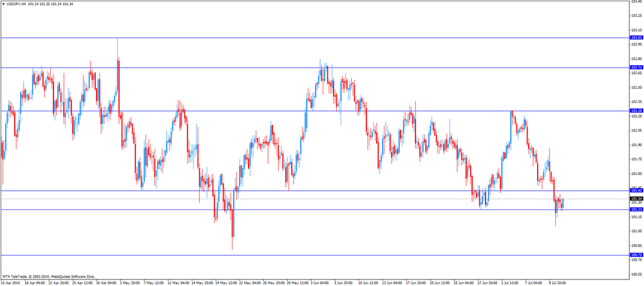
Task: Select the 100.75 horizontal line price tag
Action: point(637,255)
